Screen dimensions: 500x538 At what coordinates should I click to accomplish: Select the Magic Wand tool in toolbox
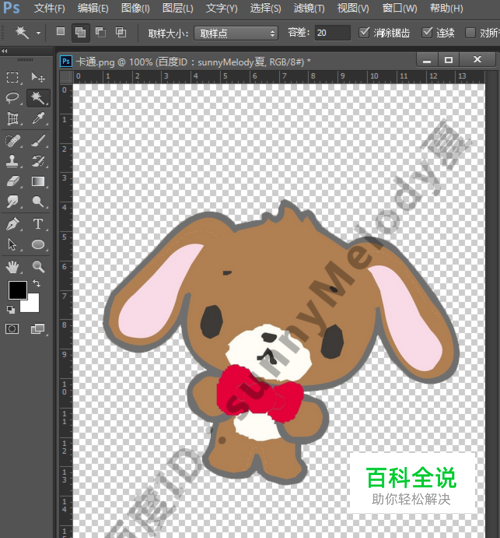tap(38, 98)
